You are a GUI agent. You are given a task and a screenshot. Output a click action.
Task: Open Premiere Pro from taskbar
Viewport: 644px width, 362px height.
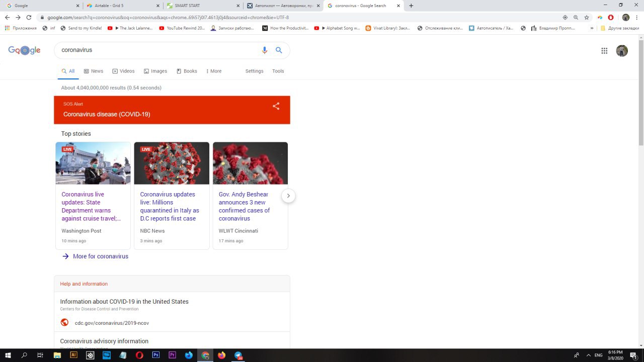pos(172,355)
